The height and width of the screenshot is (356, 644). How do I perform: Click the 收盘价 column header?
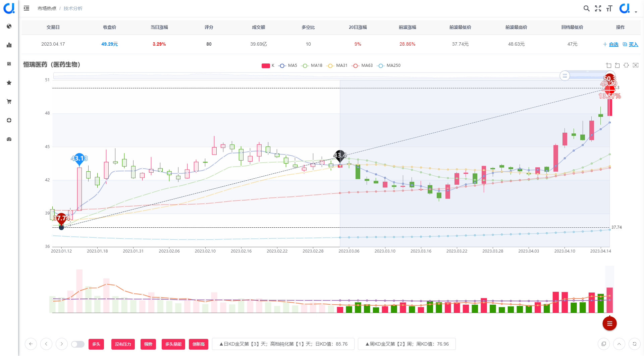tap(110, 27)
